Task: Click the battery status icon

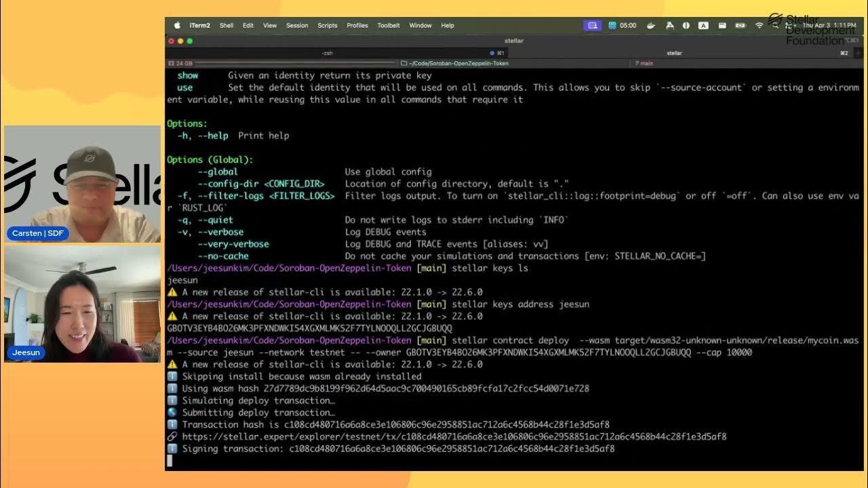Action: [741, 25]
